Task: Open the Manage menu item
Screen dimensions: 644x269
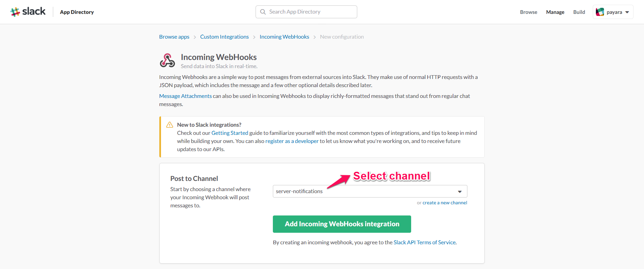Action: 555,12
